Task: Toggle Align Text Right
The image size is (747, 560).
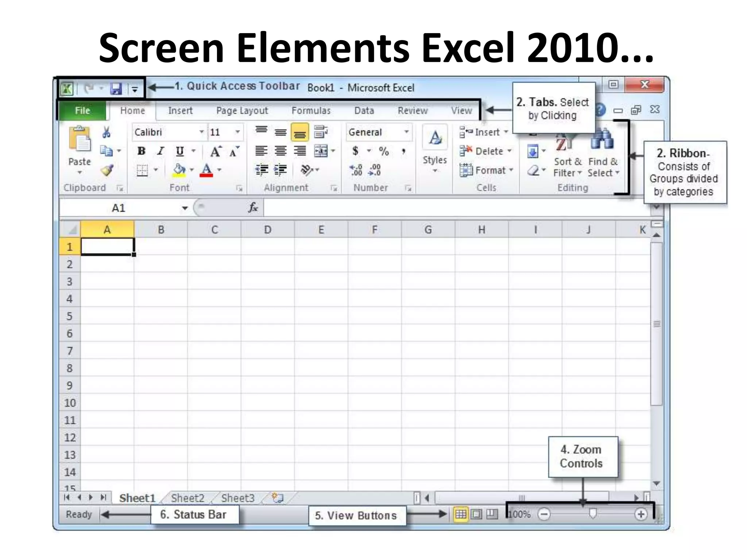Action: pyautogui.click(x=300, y=151)
